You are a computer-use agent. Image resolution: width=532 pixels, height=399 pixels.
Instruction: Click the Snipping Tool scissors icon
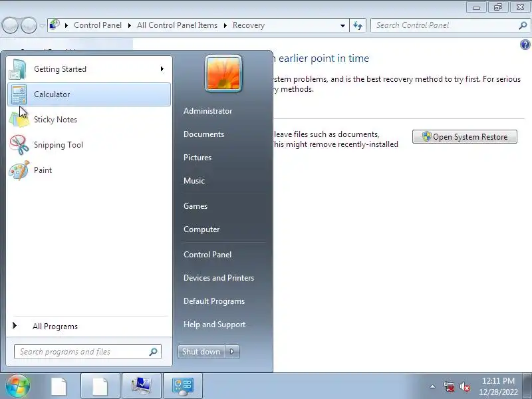pyautogui.click(x=19, y=145)
